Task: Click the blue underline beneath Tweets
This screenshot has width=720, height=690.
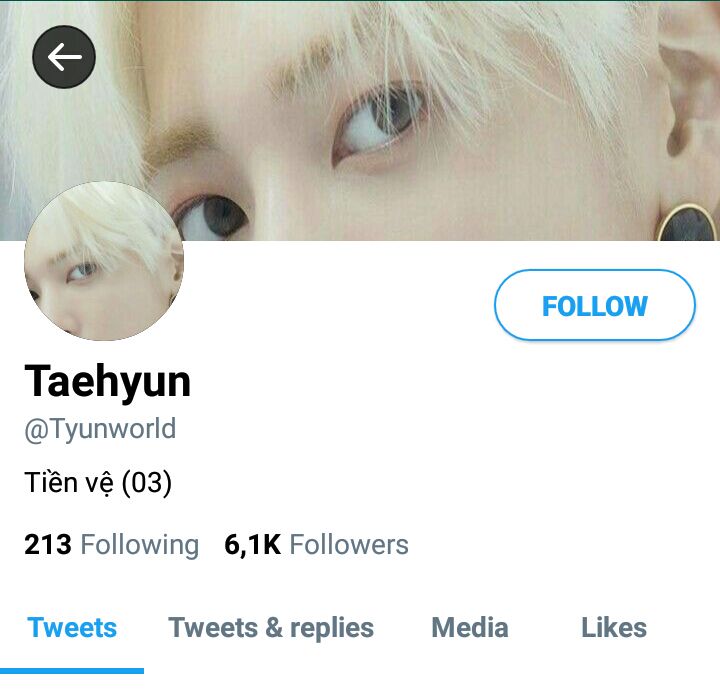Action: tap(72, 671)
